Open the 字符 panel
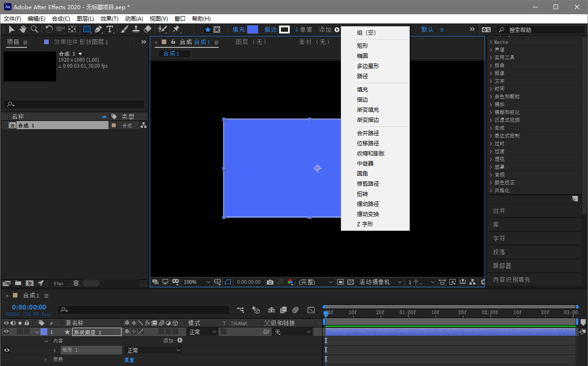 (x=499, y=239)
